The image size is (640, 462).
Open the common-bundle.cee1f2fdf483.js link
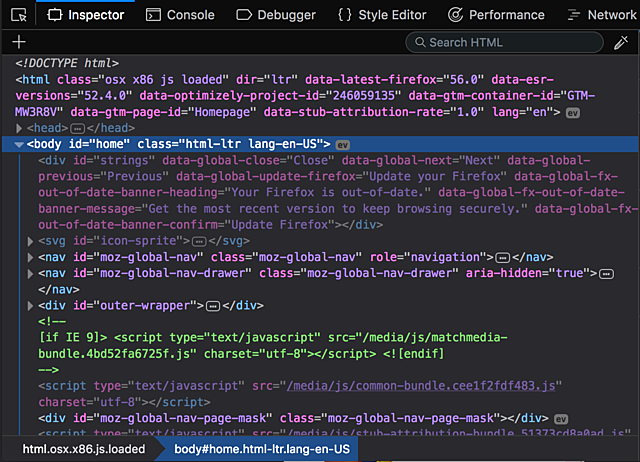pos(421,386)
